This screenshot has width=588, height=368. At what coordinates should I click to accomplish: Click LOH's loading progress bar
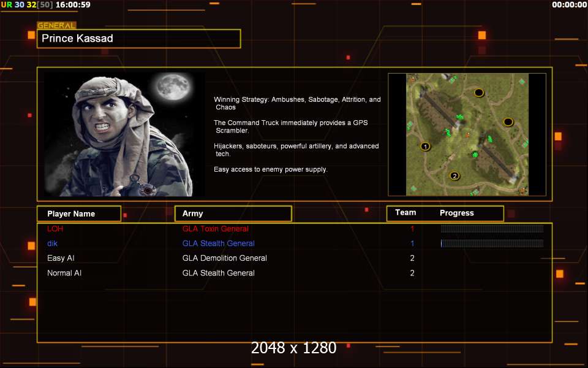(492, 229)
